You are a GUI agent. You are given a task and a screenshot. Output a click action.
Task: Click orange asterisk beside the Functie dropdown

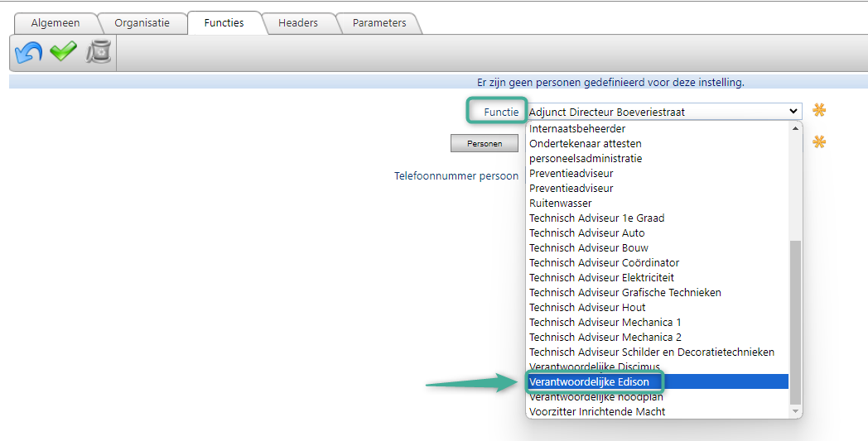pyautogui.click(x=819, y=111)
